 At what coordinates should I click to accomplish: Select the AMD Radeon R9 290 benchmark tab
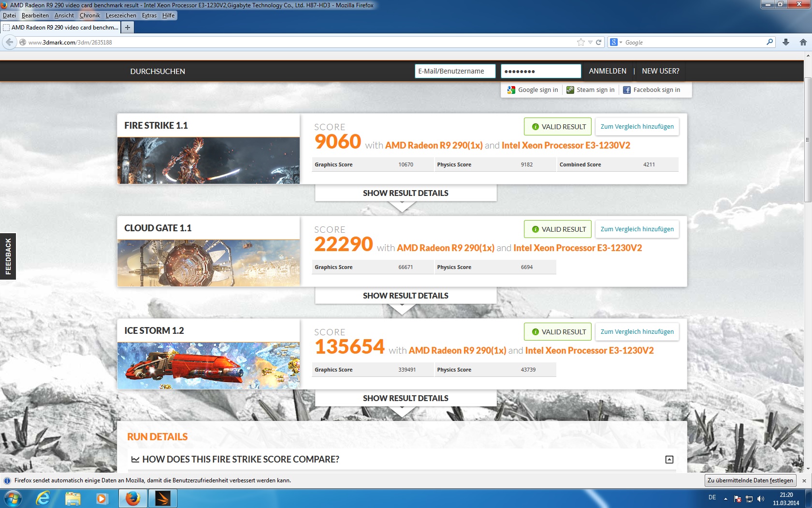(x=60, y=28)
